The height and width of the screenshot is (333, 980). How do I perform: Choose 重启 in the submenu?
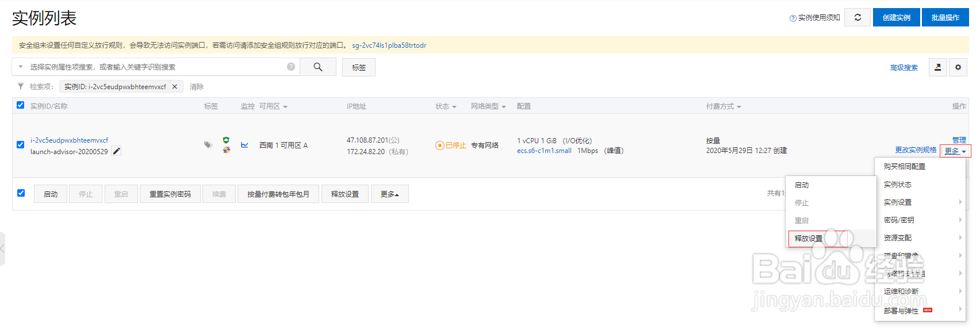click(x=831, y=221)
